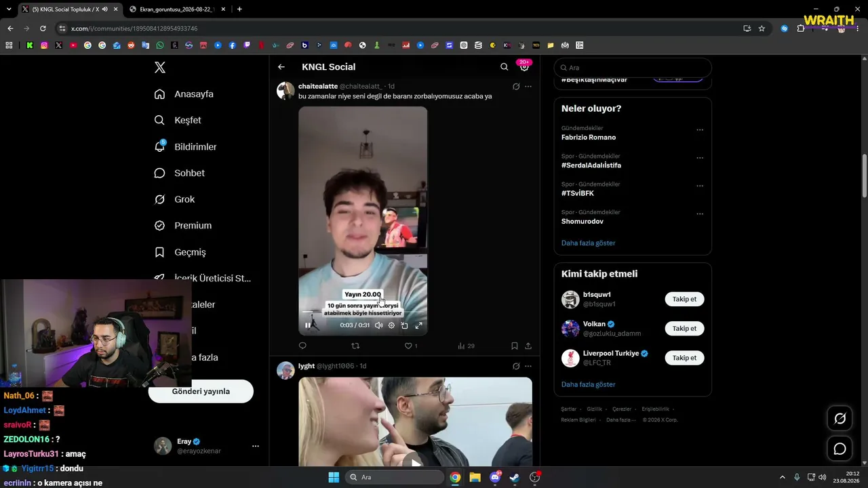868x488 pixels.
Task: Click the Gönderi yayınla post button
Action: 201,391
